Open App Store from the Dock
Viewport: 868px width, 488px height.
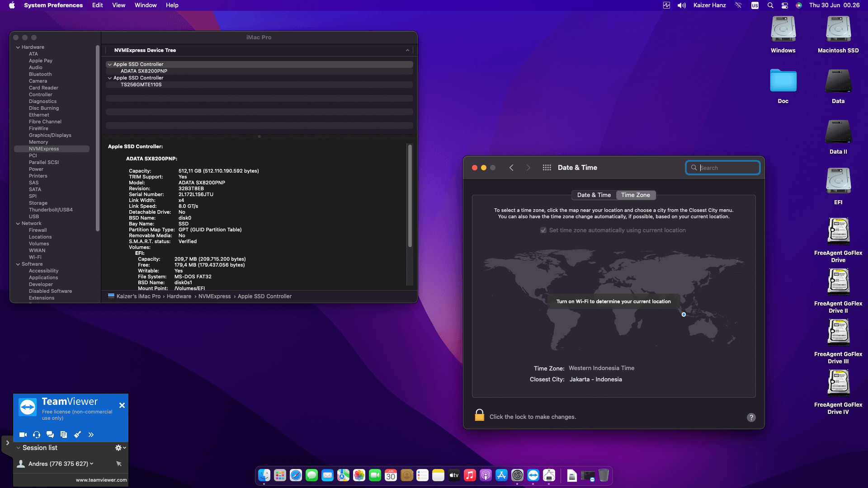502,475
